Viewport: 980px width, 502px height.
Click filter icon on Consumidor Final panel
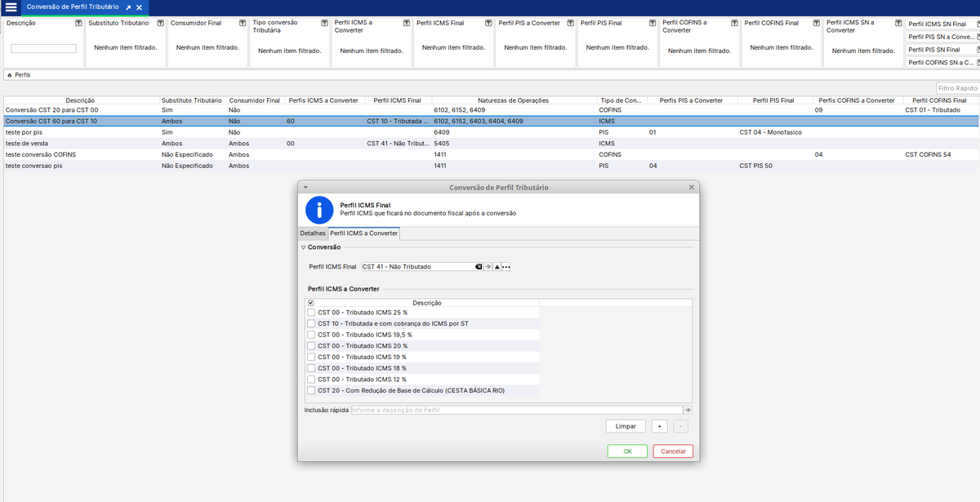[242, 24]
